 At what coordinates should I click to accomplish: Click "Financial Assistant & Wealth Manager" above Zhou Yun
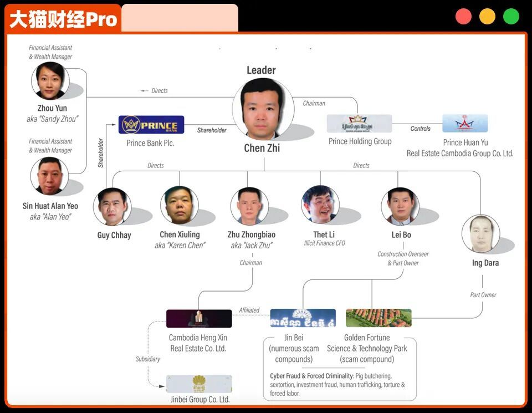tap(50, 52)
